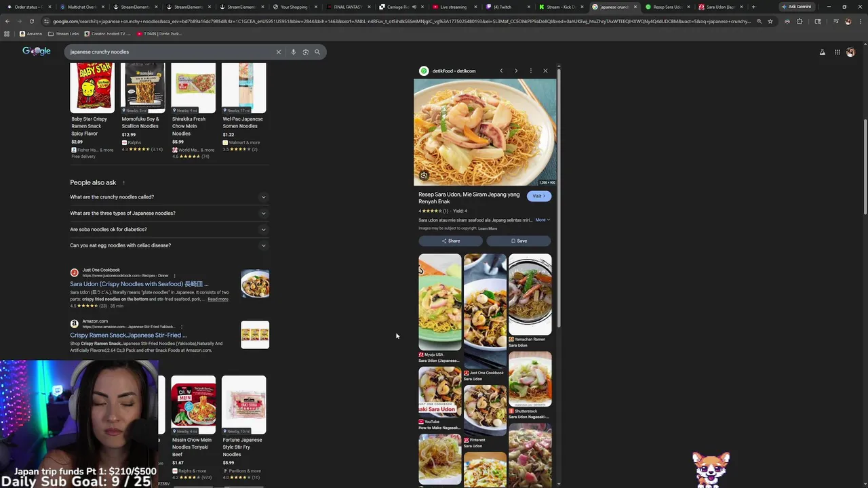Screen dimensions: 868x488
Task: Open Wel-Pac Japanese Somen Noodles product
Action: (243, 108)
